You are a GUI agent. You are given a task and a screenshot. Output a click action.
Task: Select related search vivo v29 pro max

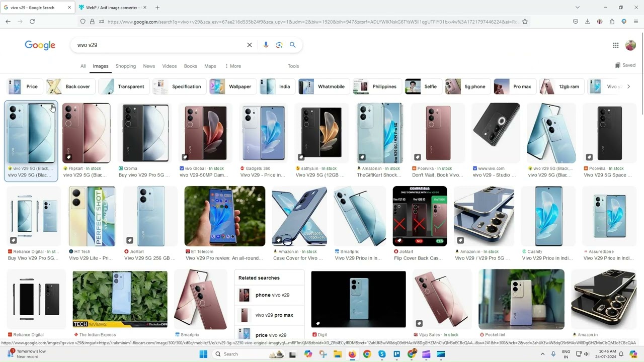tap(269, 315)
